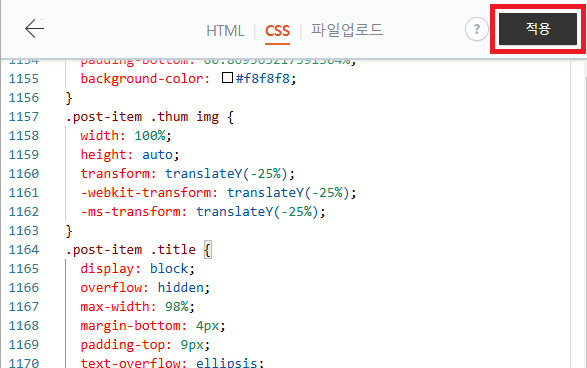
Task: Place cursor on '.post-item .title {' line
Action: coord(139,250)
